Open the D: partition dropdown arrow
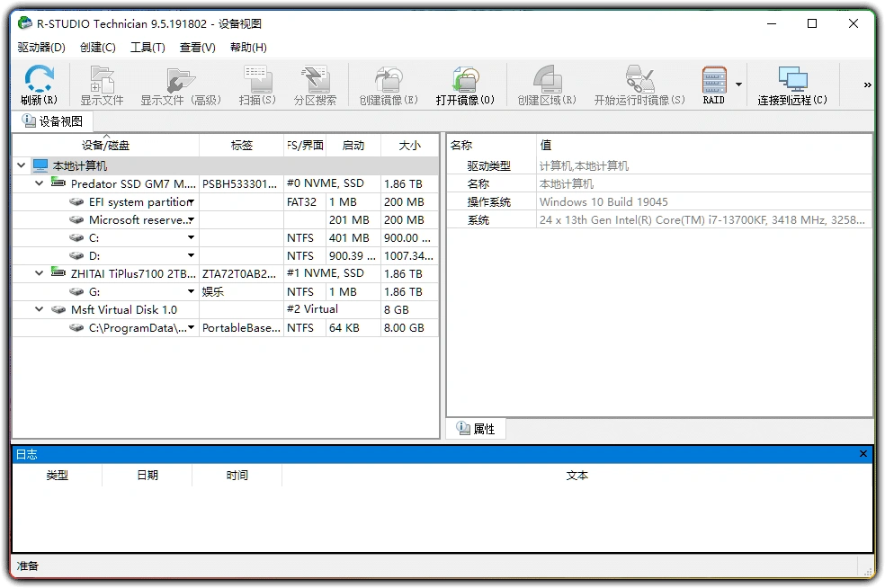 [192, 255]
